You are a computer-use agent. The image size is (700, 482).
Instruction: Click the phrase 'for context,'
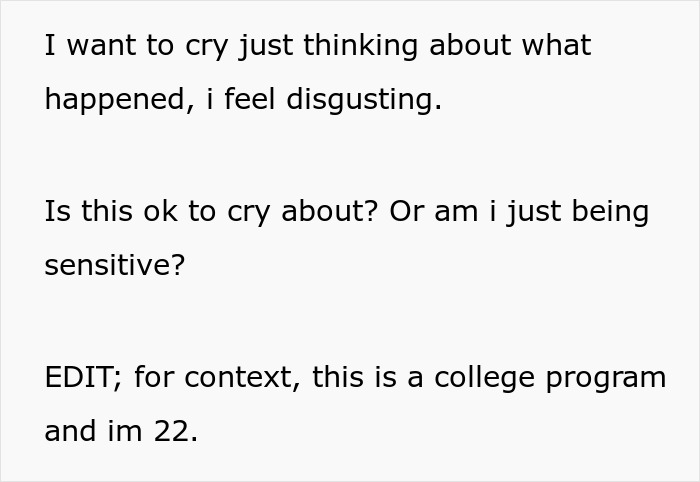[217, 378]
